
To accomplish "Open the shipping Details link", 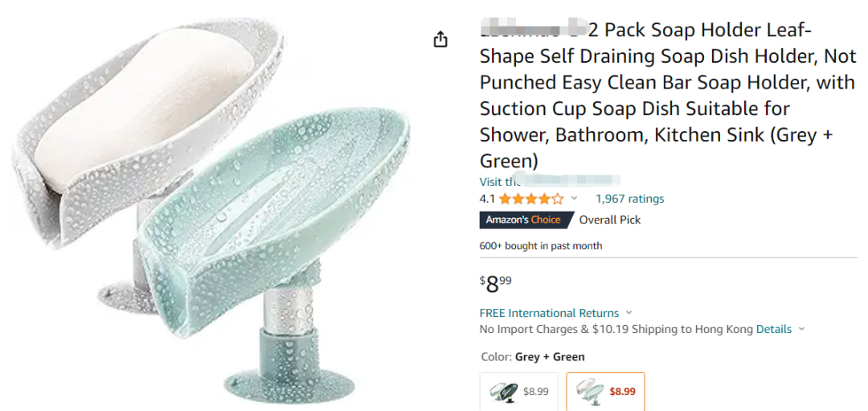I will [x=773, y=329].
